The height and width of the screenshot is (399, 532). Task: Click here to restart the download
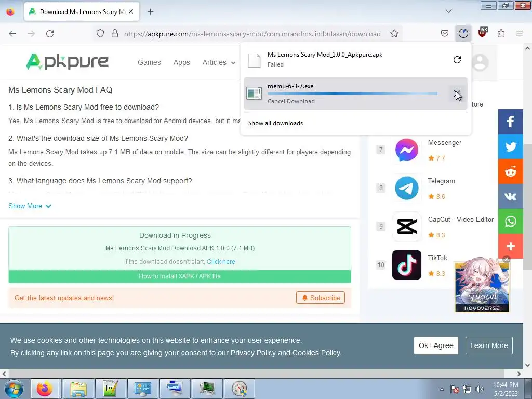(x=221, y=262)
